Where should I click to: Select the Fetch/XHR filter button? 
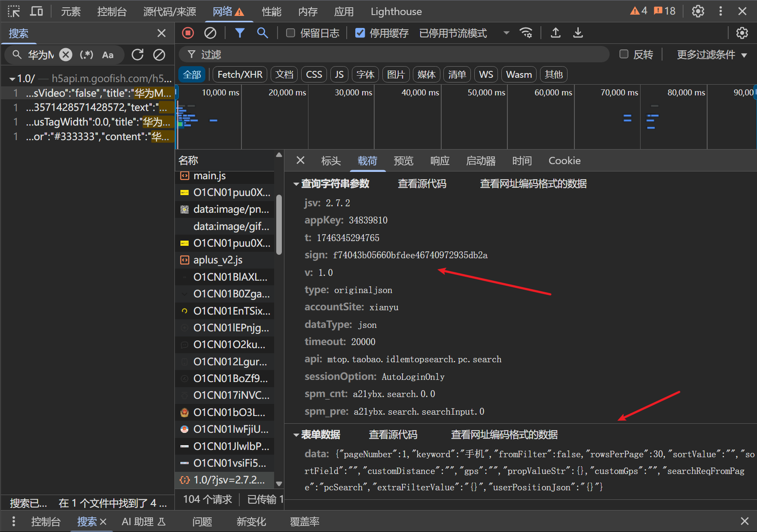click(240, 75)
